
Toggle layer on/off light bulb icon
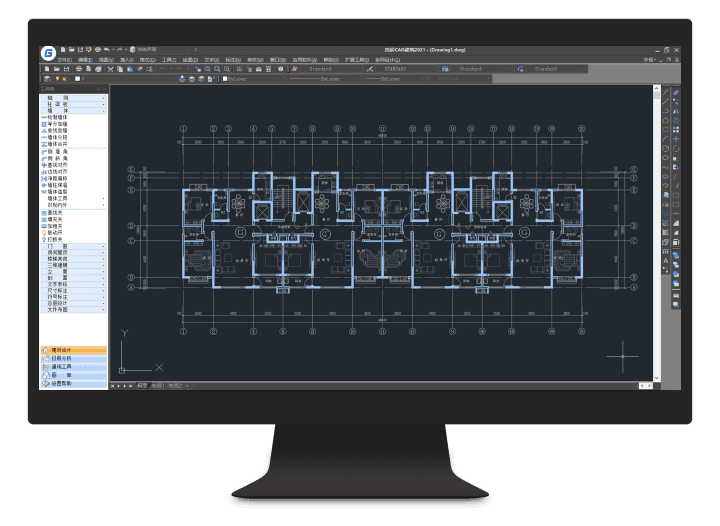tap(57, 79)
